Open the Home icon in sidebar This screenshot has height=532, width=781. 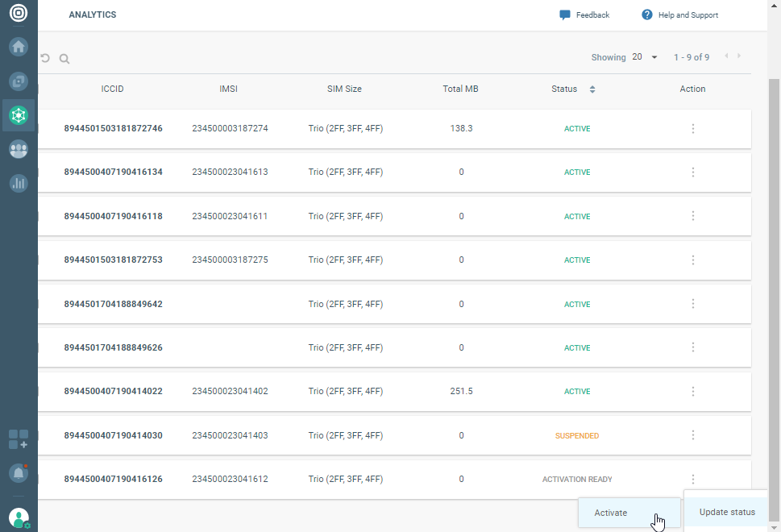(19, 47)
